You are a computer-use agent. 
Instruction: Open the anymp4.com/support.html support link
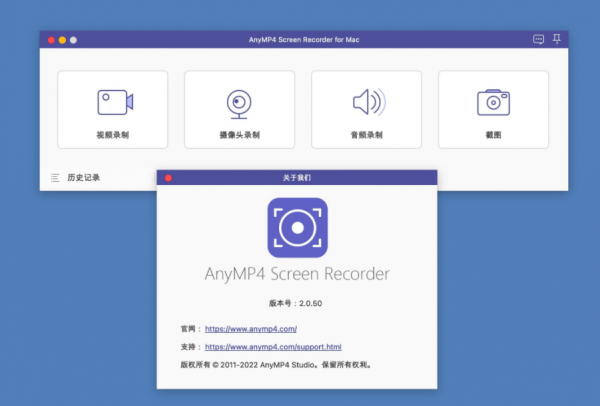(273, 347)
